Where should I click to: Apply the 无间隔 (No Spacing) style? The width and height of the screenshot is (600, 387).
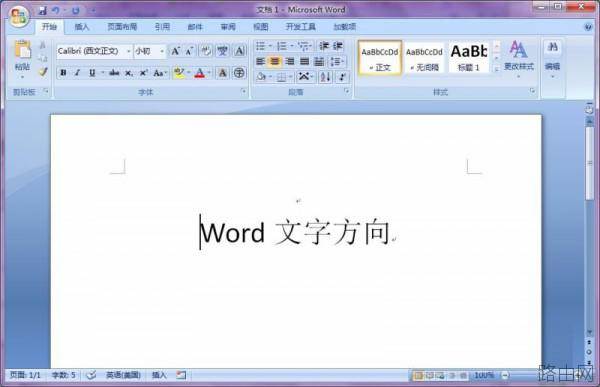tap(424, 58)
